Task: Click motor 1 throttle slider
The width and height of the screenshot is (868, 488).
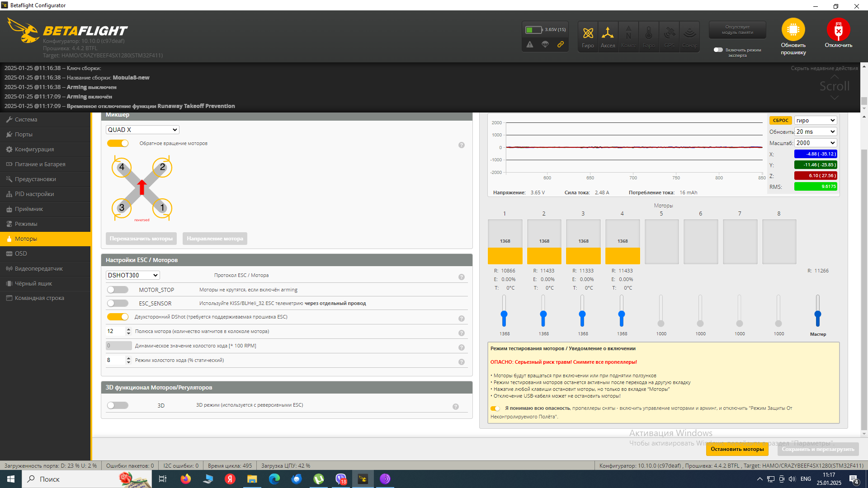Action: point(504,311)
